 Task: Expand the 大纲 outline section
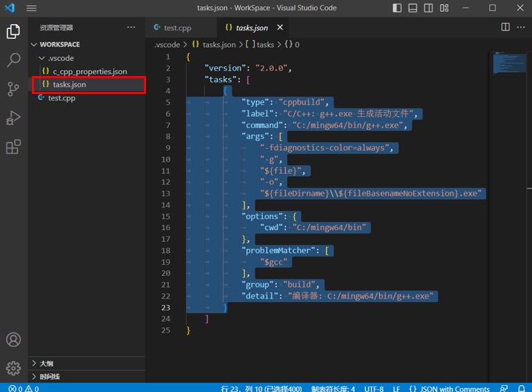point(86,364)
